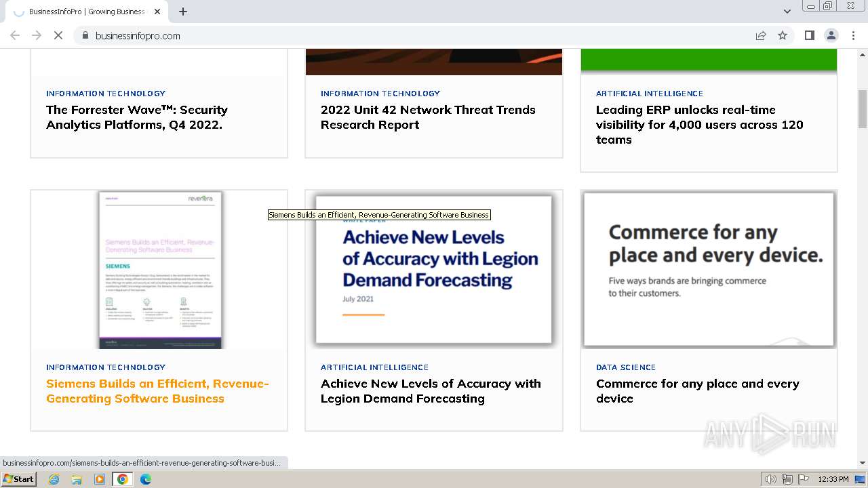Viewport: 868px width, 488px height.
Task: Open network status tray icon
Action: pyautogui.click(x=787, y=479)
